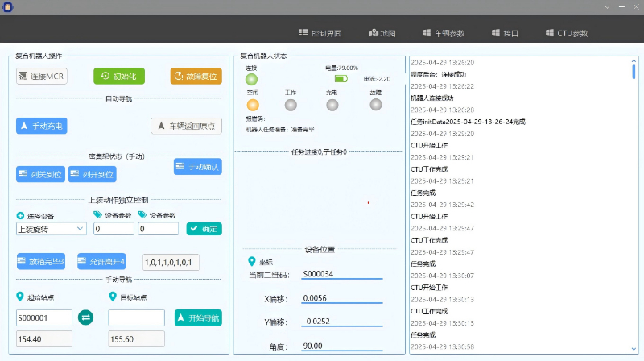Click the swap stations arrows icon
Viewport: 644px width, 361px height.
point(85,317)
